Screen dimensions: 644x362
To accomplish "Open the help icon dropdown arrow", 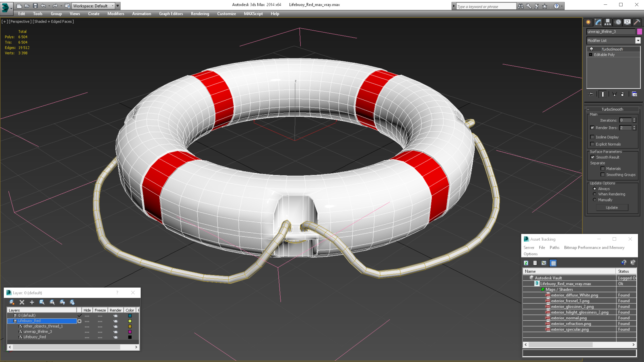I will pyautogui.click(x=562, y=6).
